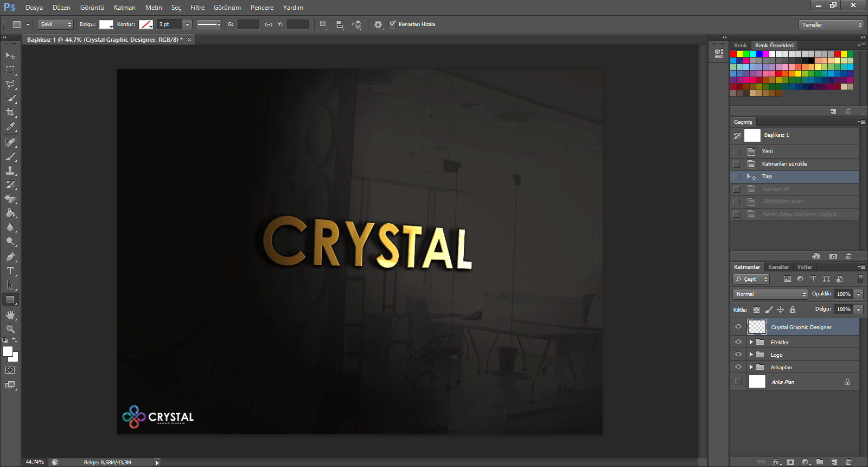Show the Arka Plan layer
The image size is (868, 467).
pos(738,382)
